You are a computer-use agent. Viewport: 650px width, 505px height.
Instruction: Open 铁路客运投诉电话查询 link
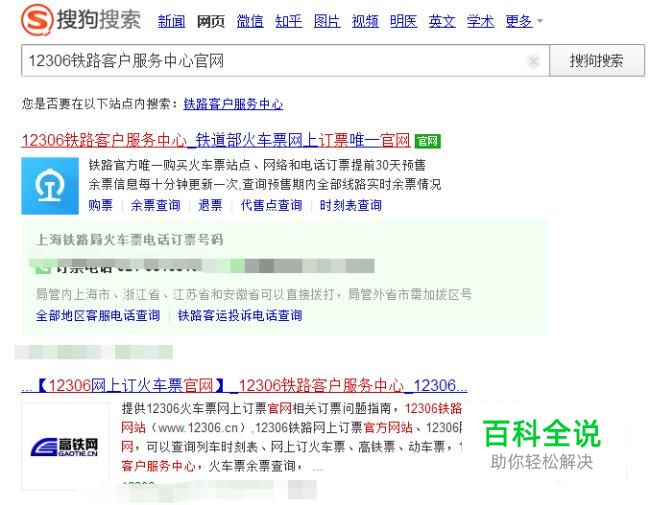pos(240,316)
